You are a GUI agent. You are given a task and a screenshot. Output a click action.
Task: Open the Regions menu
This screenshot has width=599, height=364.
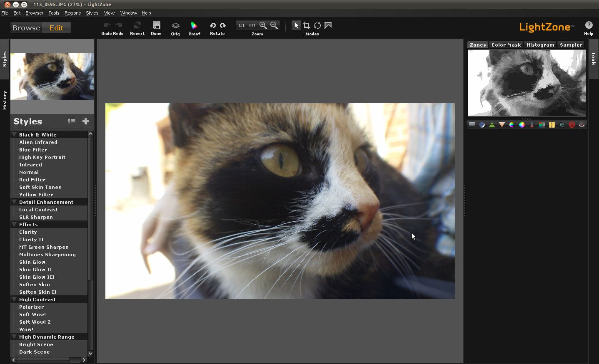(x=72, y=13)
